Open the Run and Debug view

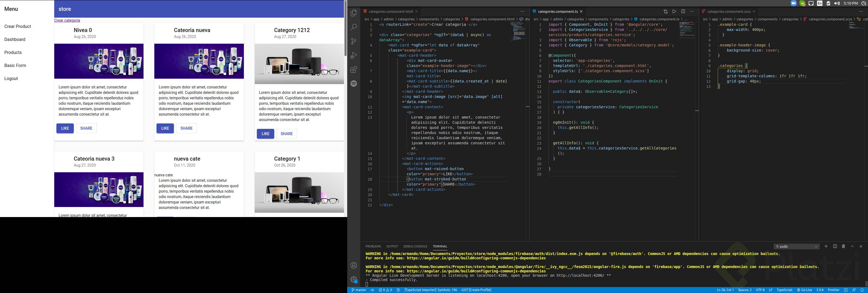pyautogui.click(x=353, y=55)
